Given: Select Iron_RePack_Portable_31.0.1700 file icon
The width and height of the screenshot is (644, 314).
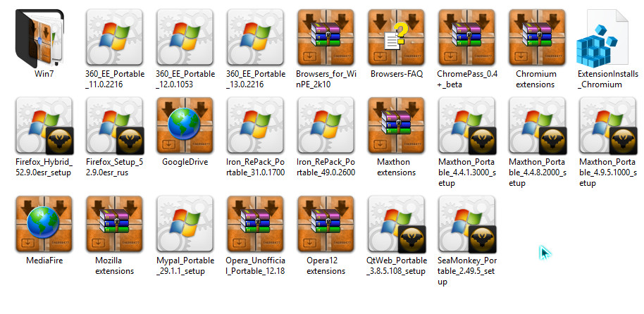Looking at the screenshot, I should (x=255, y=125).
